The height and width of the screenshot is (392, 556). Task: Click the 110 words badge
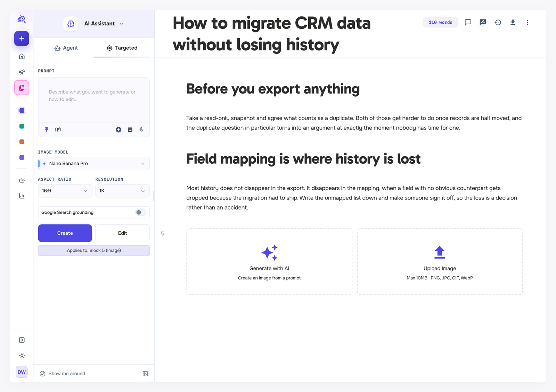point(440,22)
